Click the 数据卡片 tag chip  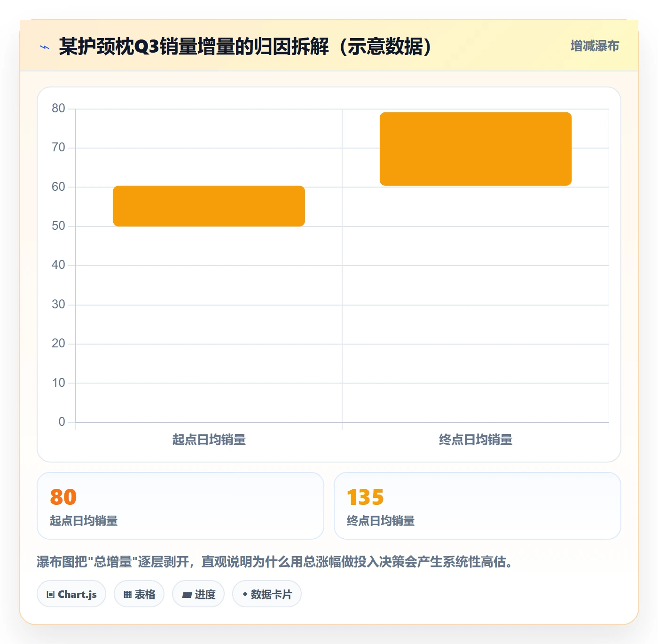point(267,594)
